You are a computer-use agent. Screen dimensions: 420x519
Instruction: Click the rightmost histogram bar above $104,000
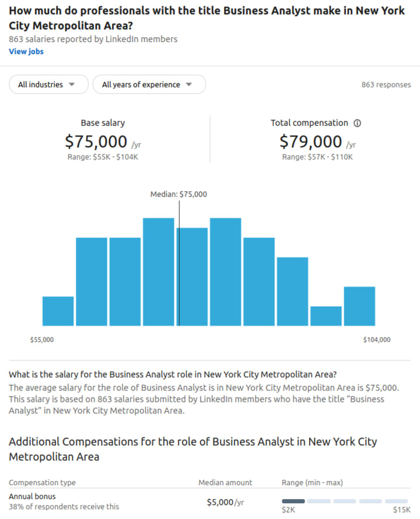click(359, 306)
